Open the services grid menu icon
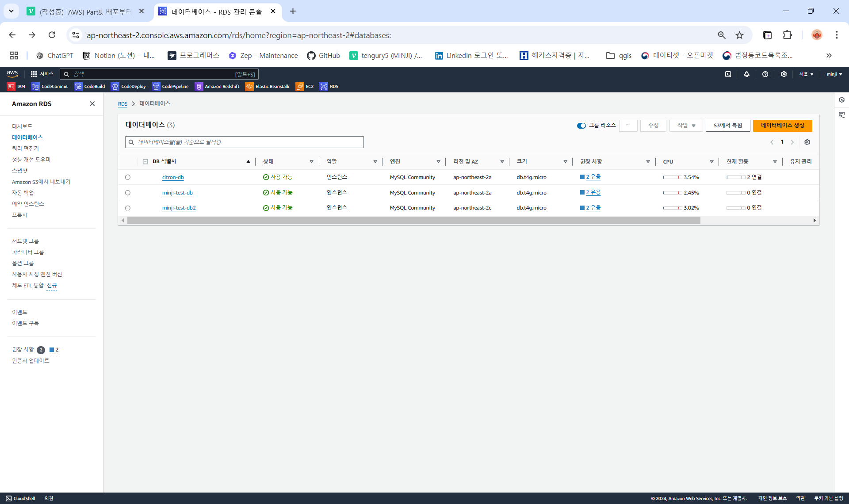Image resolution: width=849 pixels, height=504 pixels. (x=34, y=74)
